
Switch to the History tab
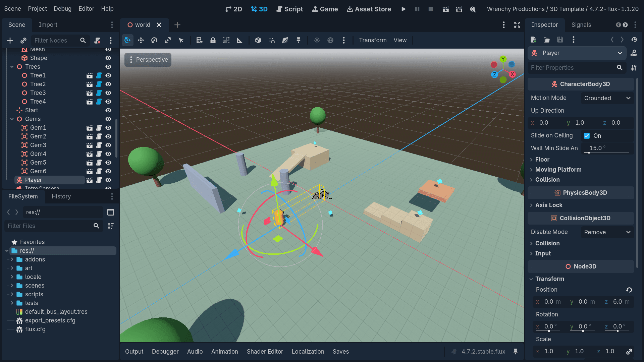click(x=61, y=196)
